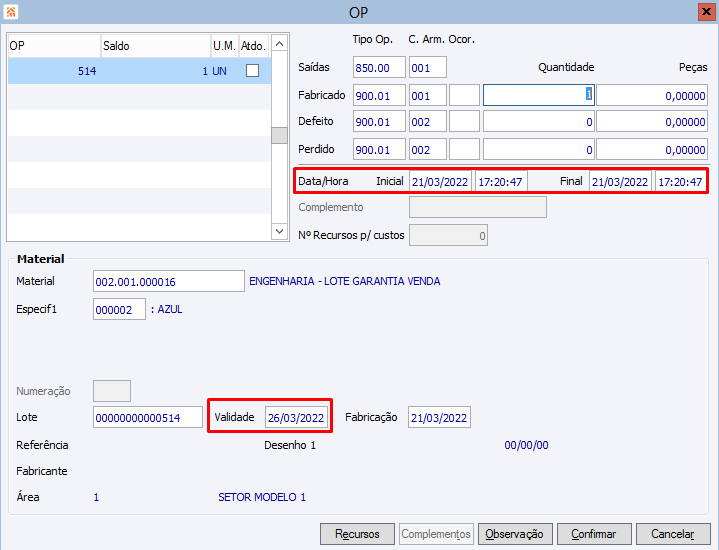Screen dimensions: 719x550
Task: Click the Perdido Quantidade field
Action: pos(539,149)
